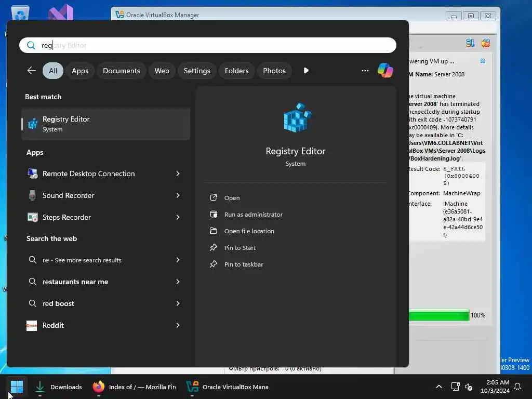Open the Windows Start button

(x=17, y=387)
